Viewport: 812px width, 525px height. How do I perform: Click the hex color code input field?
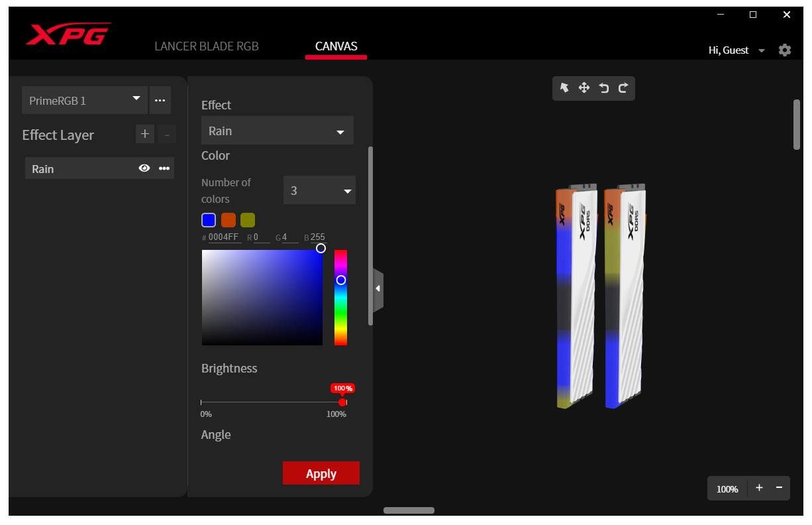pyautogui.click(x=224, y=237)
